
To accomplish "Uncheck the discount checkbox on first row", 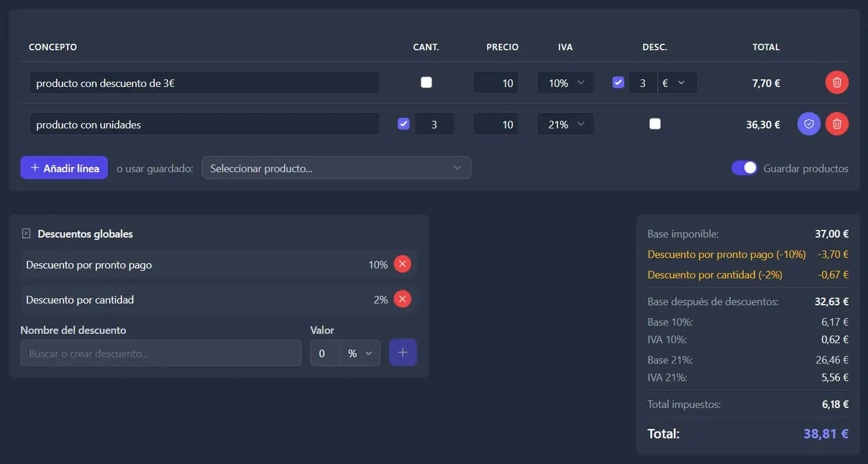I will coord(618,82).
